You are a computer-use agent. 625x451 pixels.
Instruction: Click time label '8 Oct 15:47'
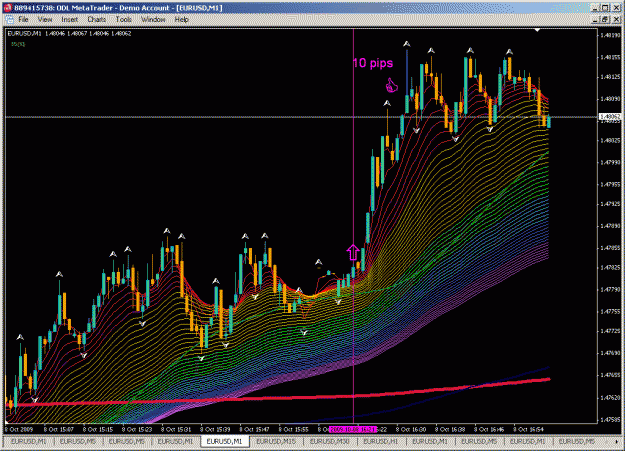pos(254,429)
